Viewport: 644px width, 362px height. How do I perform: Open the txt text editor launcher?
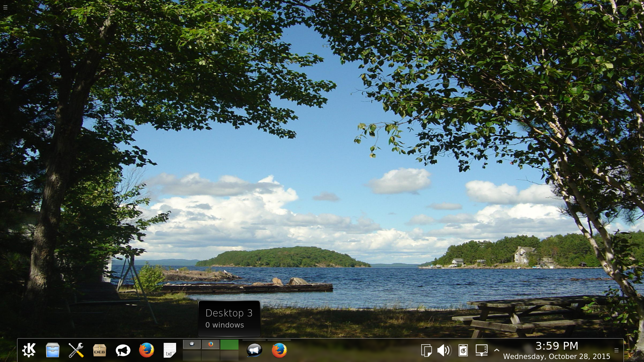pyautogui.click(x=170, y=350)
